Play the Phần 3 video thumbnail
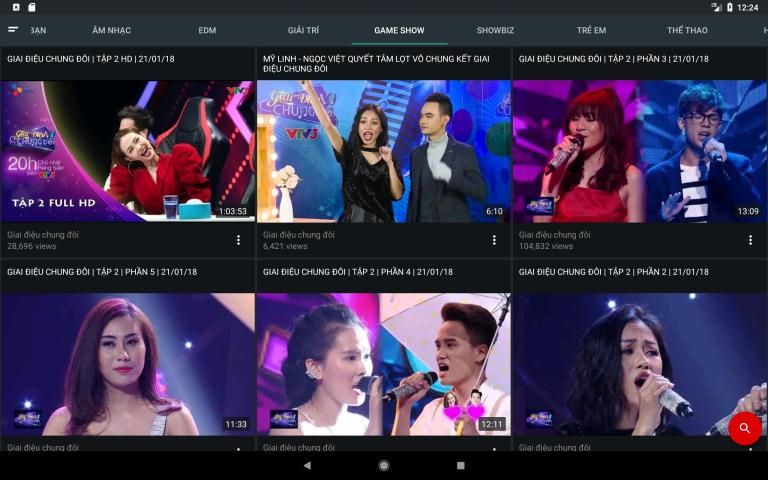The image size is (768, 480). coord(640,151)
